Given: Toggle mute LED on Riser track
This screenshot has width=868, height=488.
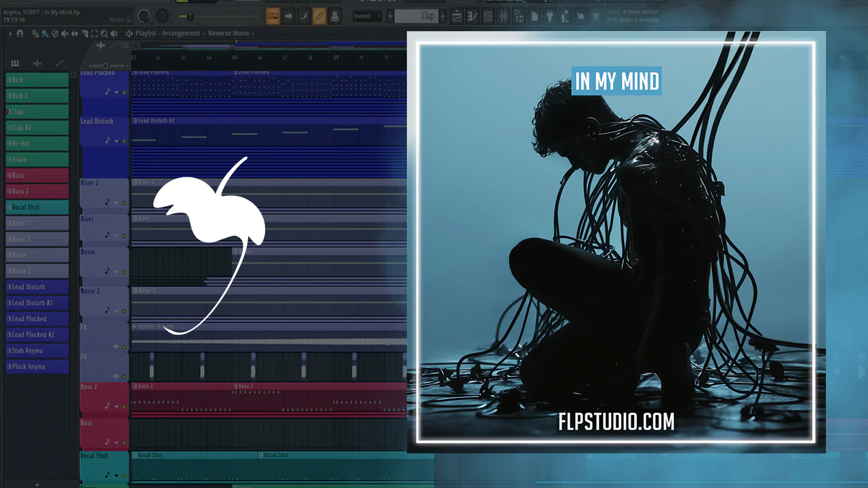Looking at the screenshot, I should coord(124,236).
